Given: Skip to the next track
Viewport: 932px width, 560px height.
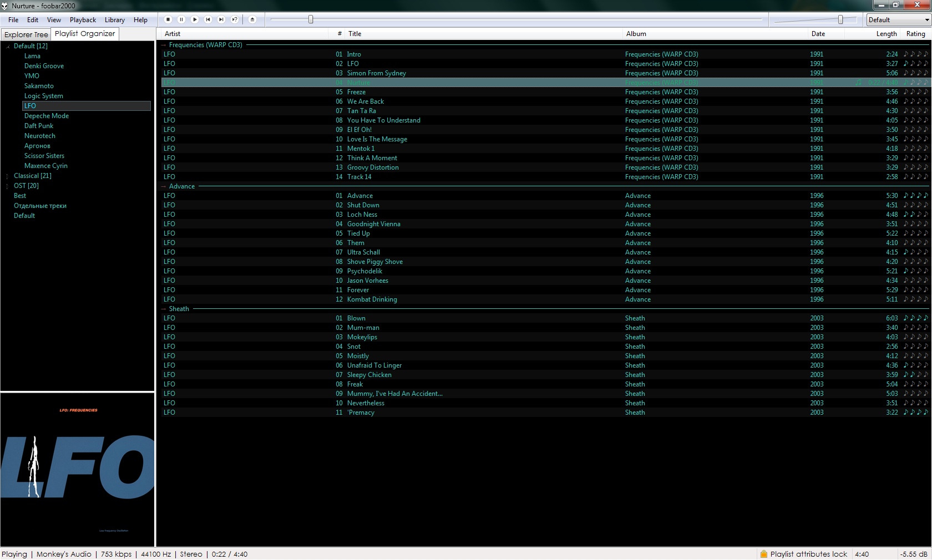Looking at the screenshot, I should [x=221, y=19].
